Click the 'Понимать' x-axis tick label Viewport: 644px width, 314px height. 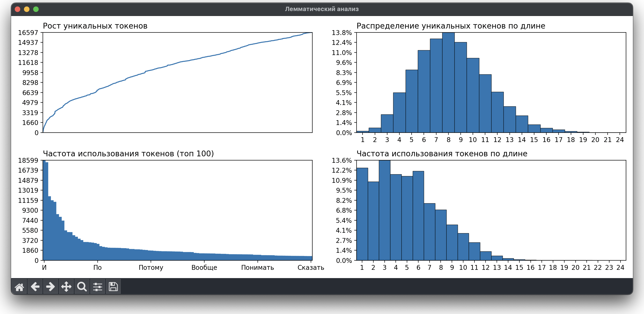pyautogui.click(x=257, y=267)
